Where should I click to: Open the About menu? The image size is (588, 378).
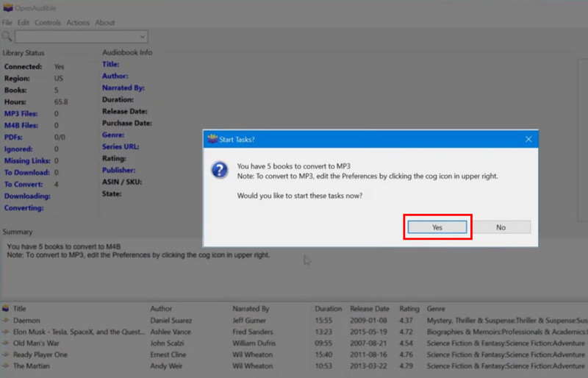[x=105, y=23]
